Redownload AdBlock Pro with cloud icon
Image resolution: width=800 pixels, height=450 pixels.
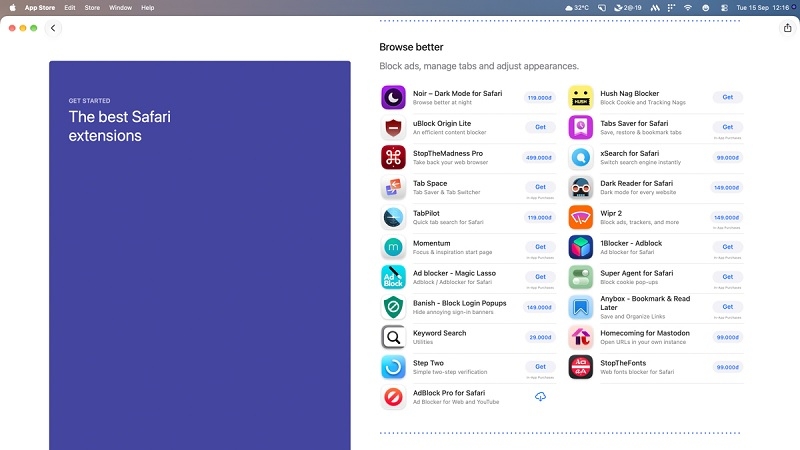tap(540, 396)
